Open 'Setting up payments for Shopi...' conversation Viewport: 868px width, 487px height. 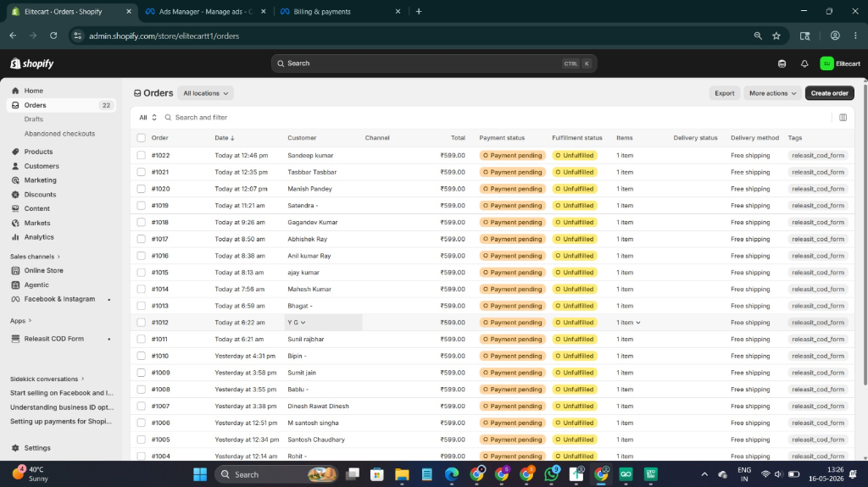coord(61,422)
